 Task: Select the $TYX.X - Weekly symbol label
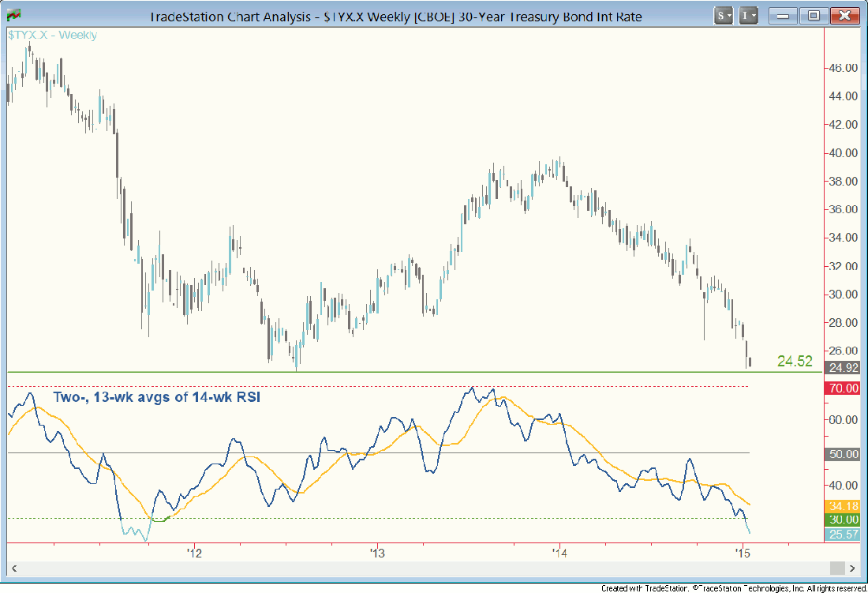(52, 36)
